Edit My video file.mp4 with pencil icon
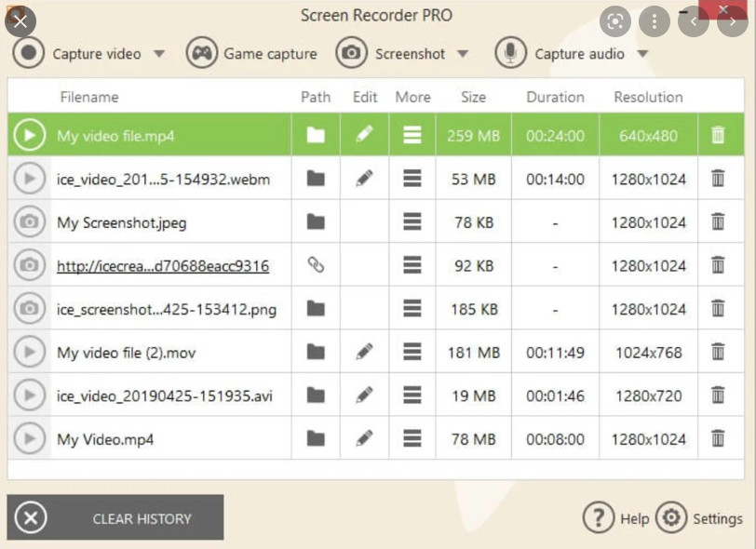The height and width of the screenshot is (549, 756). tap(365, 135)
